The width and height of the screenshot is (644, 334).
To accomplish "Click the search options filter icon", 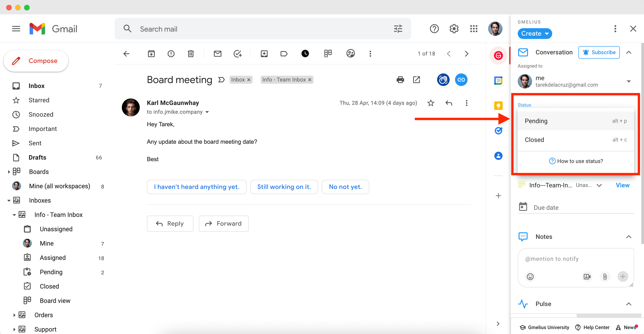I will pyautogui.click(x=398, y=29).
